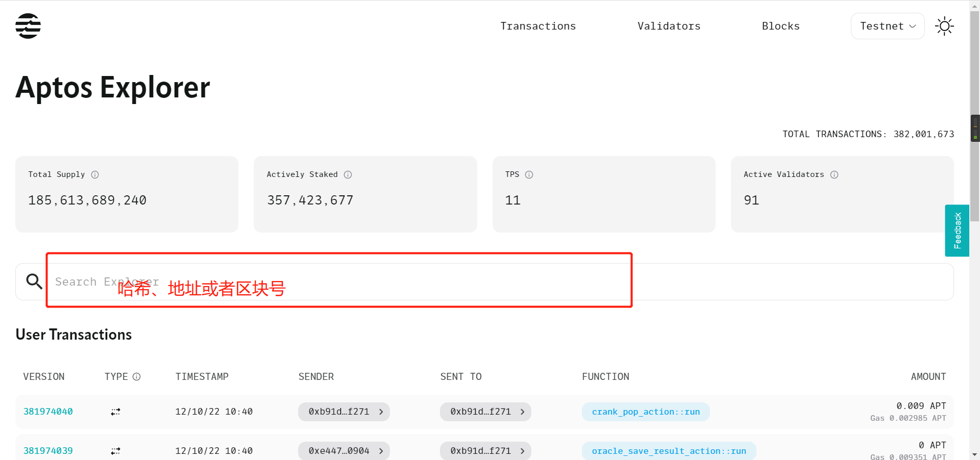Image resolution: width=980 pixels, height=460 pixels.
Task: Click the Aptos logo icon
Action: [x=28, y=26]
